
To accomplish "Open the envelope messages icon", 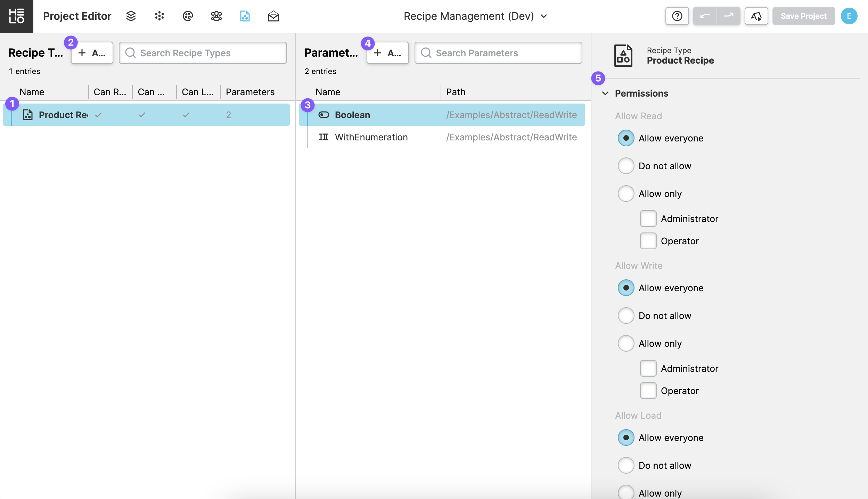I will (273, 16).
